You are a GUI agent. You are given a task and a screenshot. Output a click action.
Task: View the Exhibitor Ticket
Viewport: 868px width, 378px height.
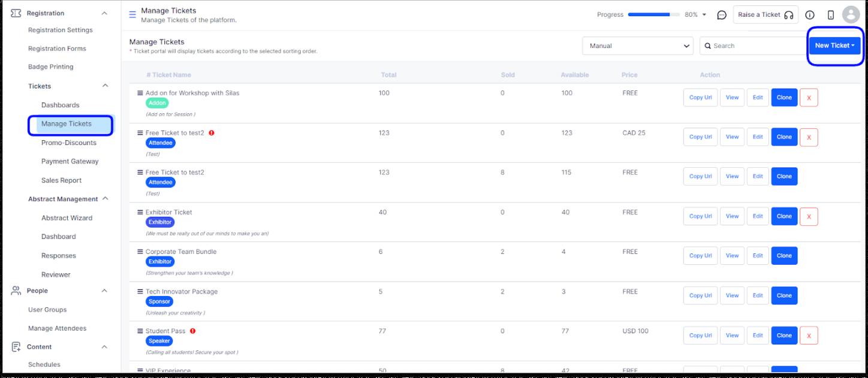click(x=732, y=216)
